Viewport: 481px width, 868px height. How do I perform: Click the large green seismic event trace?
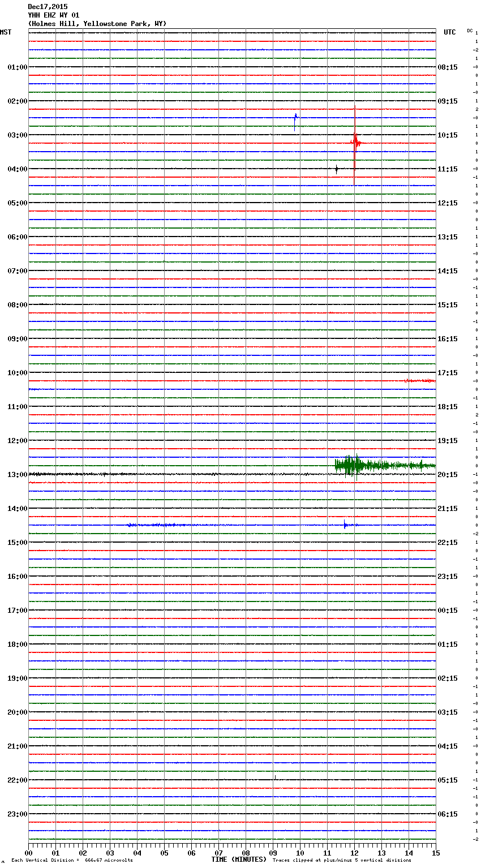pyautogui.click(x=385, y=466)
